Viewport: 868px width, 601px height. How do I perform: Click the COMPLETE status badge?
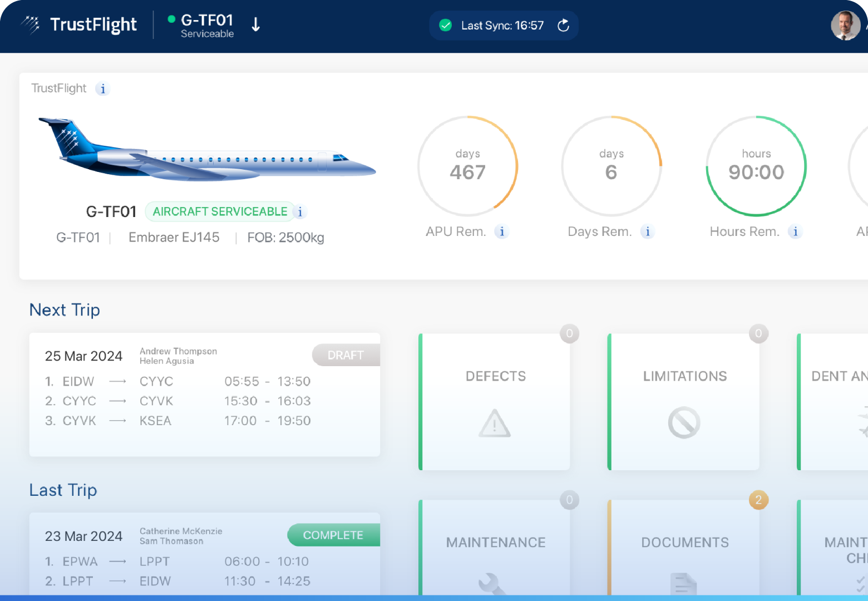[x=333, y=535]
